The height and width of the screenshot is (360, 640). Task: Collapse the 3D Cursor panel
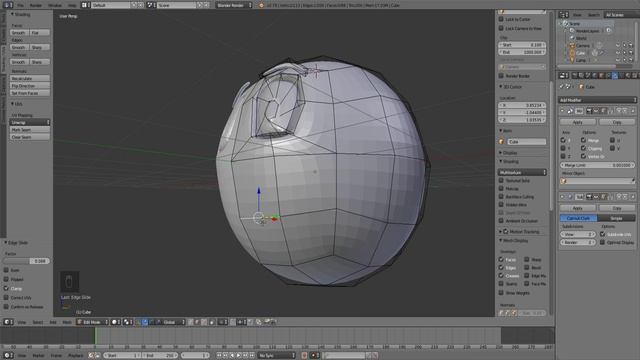[x=501, y=87]
